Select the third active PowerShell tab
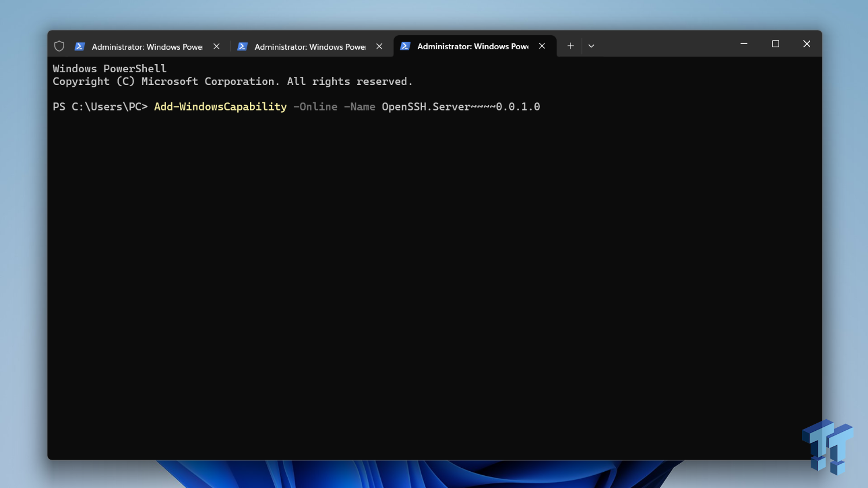 click(475, 46)
